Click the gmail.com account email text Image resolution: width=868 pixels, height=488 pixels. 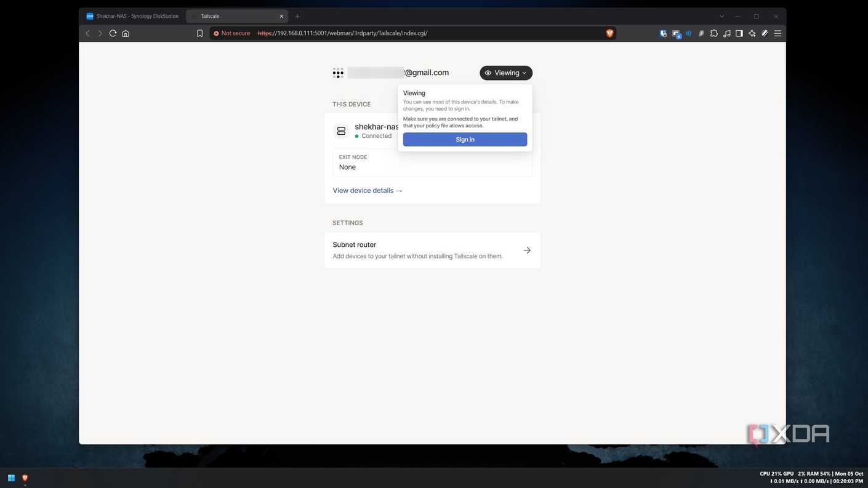426,73
